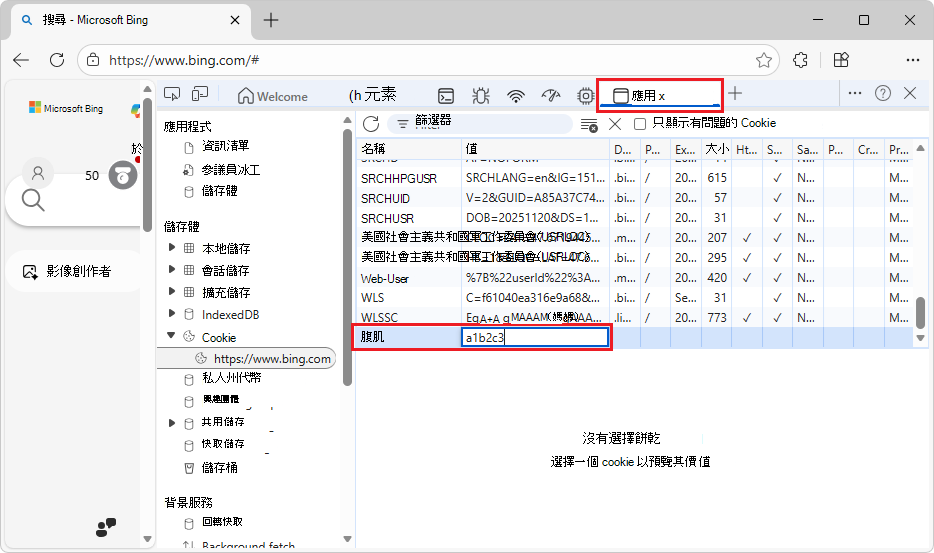Delete selected cookie X icon

pos(615,124)
